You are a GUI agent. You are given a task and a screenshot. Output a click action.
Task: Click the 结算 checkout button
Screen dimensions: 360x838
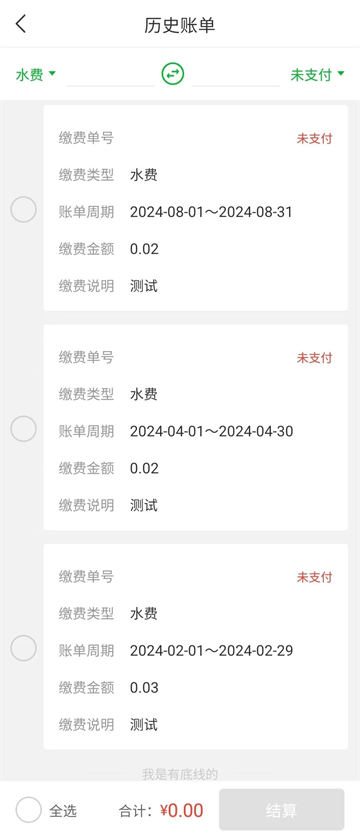[281, 810]
